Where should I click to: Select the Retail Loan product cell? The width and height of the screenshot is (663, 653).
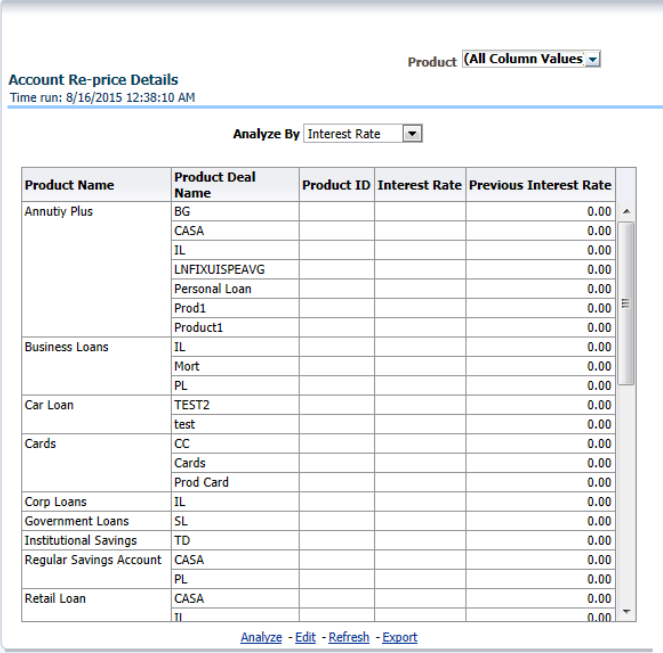click(96, 605)
